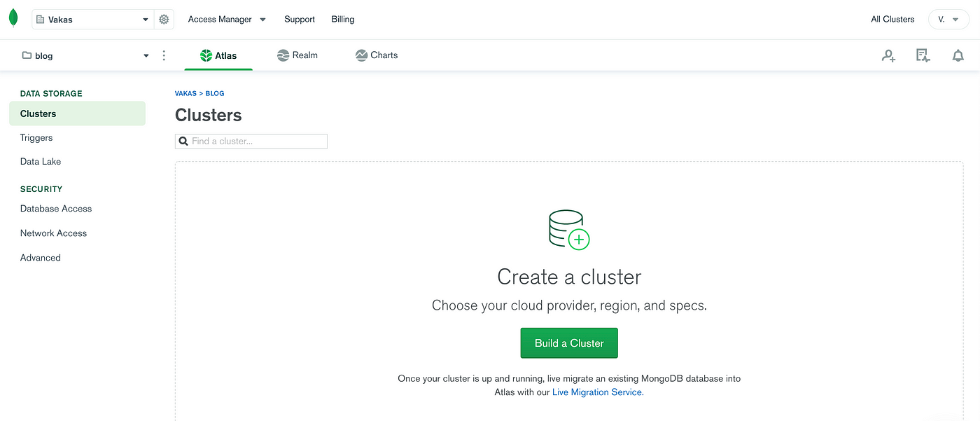
Task: Click the Create a cluster heading
Action: pos(569,277)
